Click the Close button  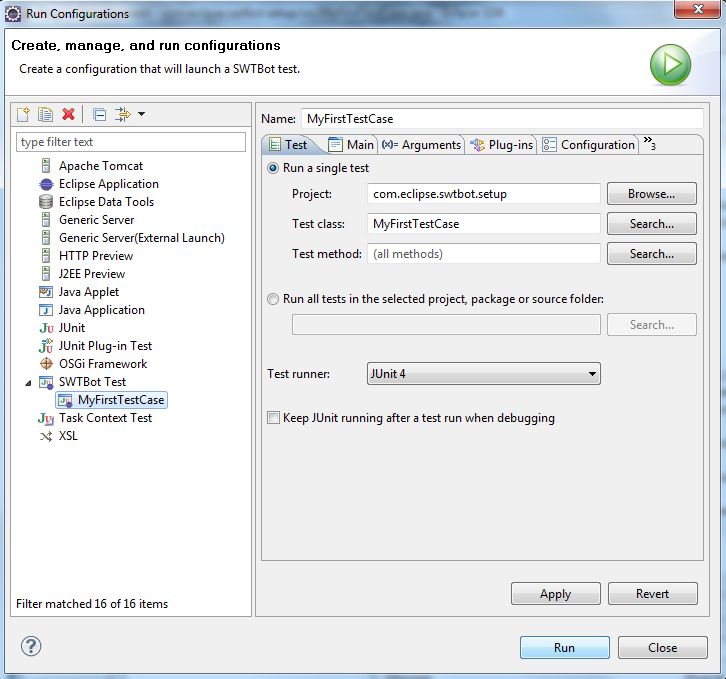[x=663, y=648]
